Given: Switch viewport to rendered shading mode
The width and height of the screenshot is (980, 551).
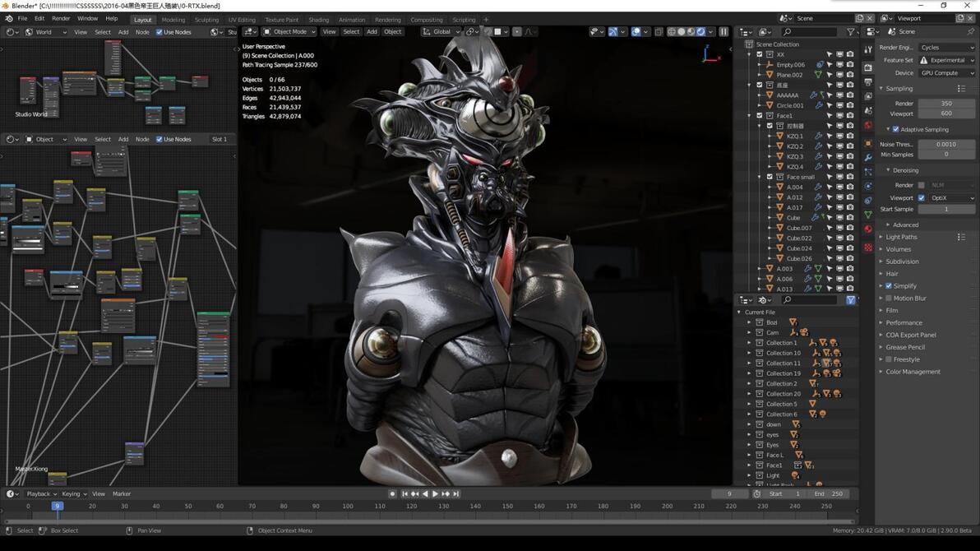Looking at the screenshot, I should tap(701, 31).
